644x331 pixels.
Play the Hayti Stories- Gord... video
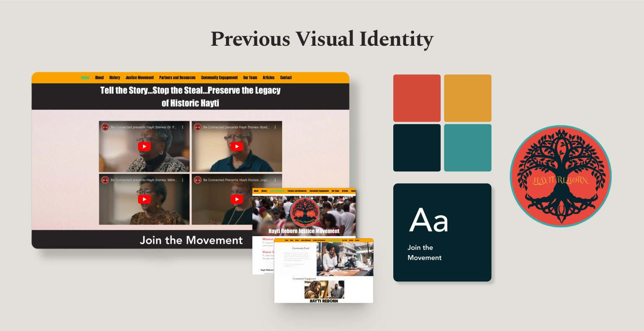[236, 146]
